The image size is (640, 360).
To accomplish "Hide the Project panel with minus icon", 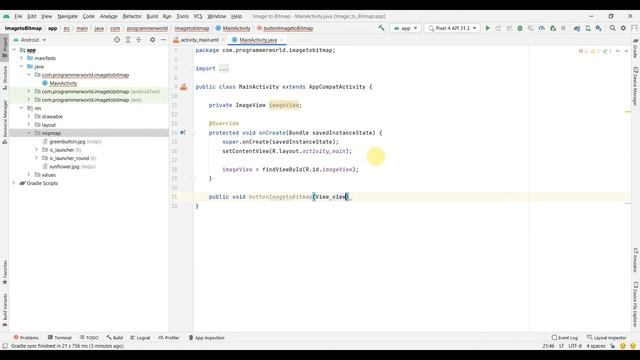I will 163,40.
